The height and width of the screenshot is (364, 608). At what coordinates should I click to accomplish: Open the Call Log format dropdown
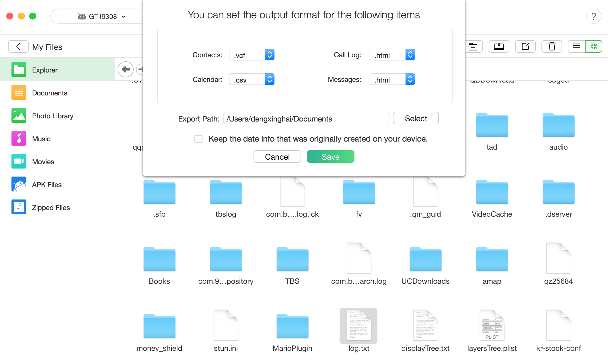(x=392, y=55)
